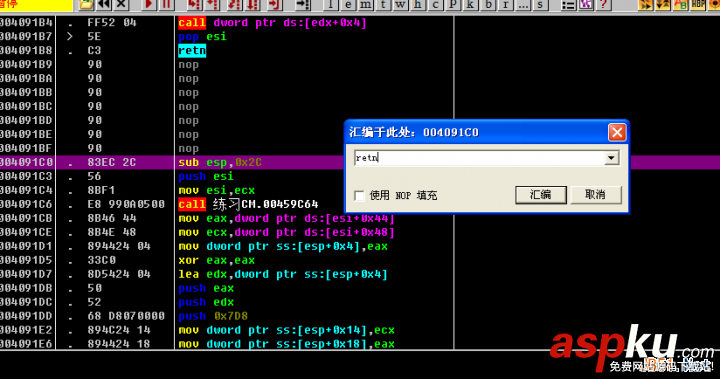Open Breakpoints with the 'b' button
Screen dimensions: 720x379
[x=488, y=5]
